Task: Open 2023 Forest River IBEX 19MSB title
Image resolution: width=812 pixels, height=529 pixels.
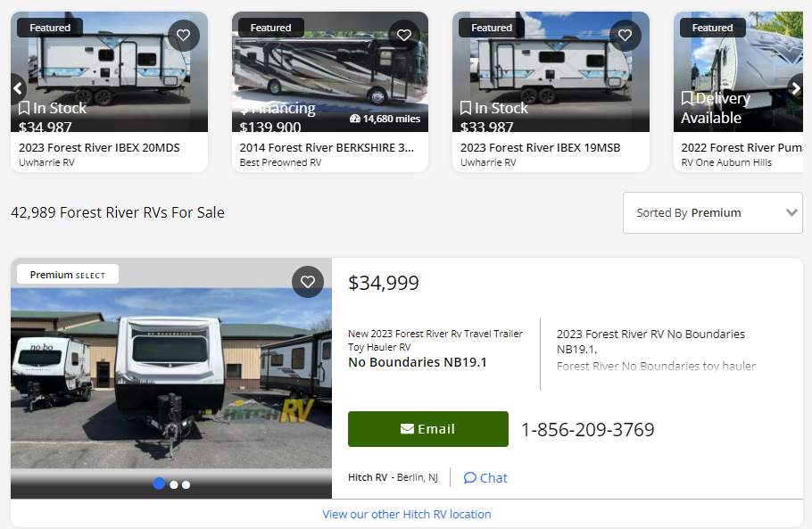Action: point(540,147)
